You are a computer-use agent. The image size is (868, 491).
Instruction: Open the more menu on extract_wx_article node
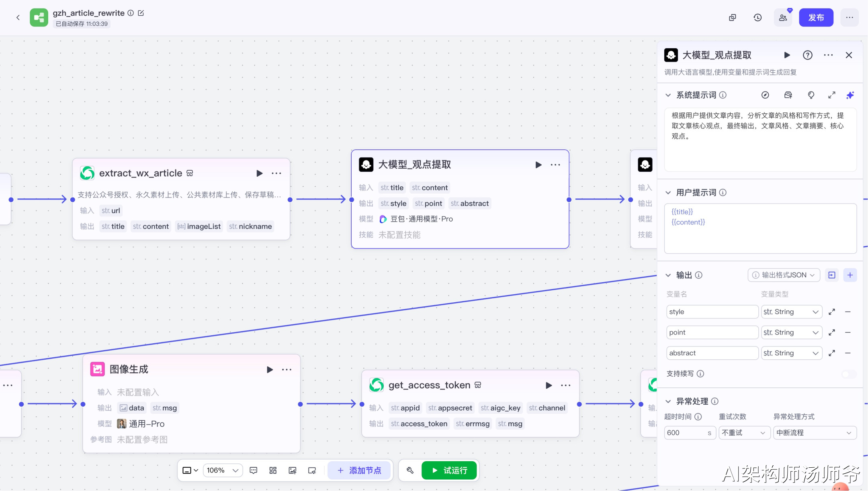point(276,173)
